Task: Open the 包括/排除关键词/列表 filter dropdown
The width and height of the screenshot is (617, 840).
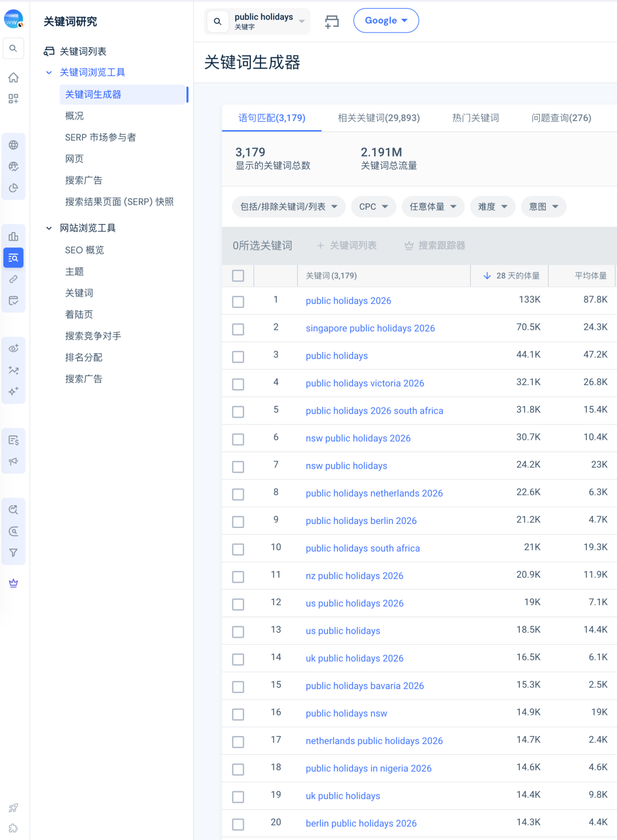Action: pos(289,207)
